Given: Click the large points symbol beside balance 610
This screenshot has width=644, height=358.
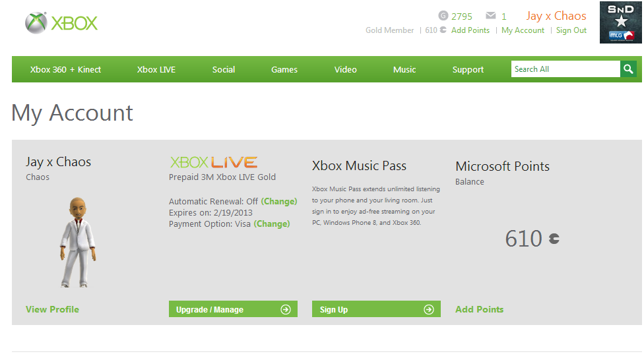Looking at the screenshot, I should pyautogui.click(x=554, y=239).
